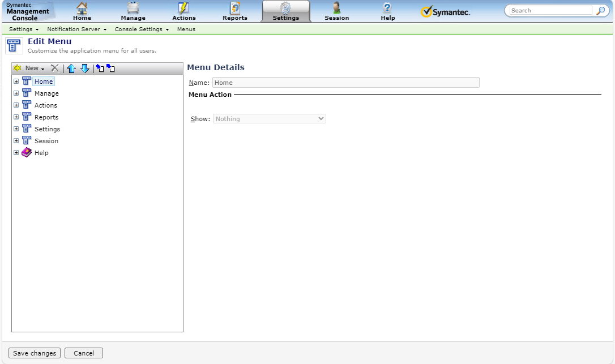Click the Cancel button
Viewport: 615px width, 364px height.
click(x=84, y=353)
